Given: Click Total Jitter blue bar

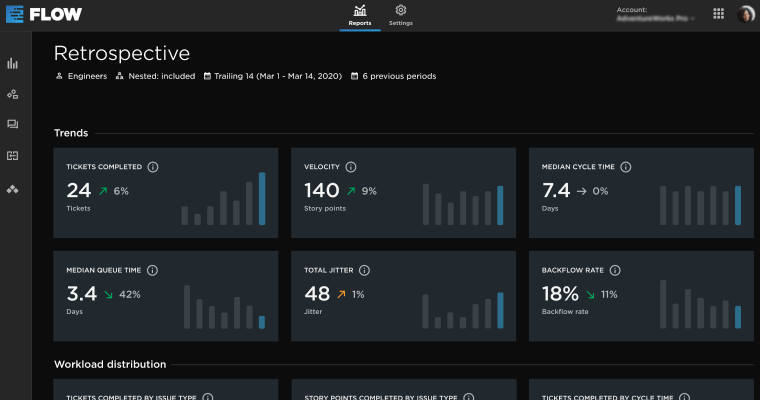Looking at the screenshot, I should click(x=500, y=310).
